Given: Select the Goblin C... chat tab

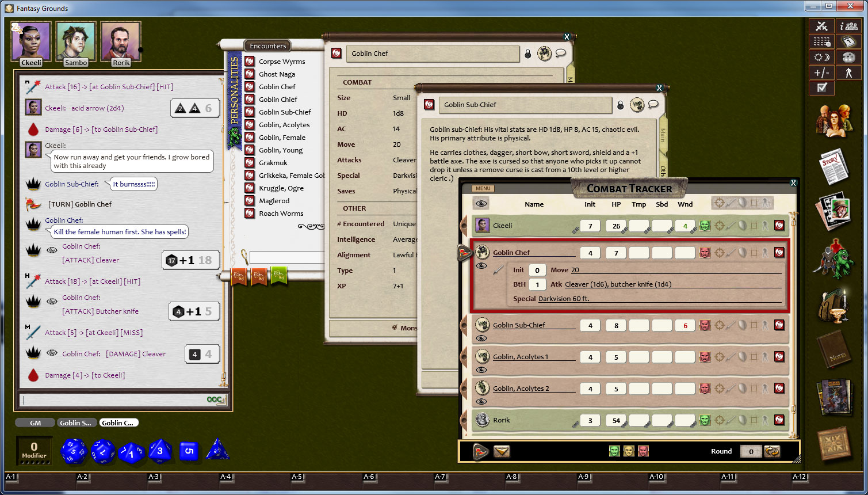Looking at the screenshot, I should click(x=118, y=422).
